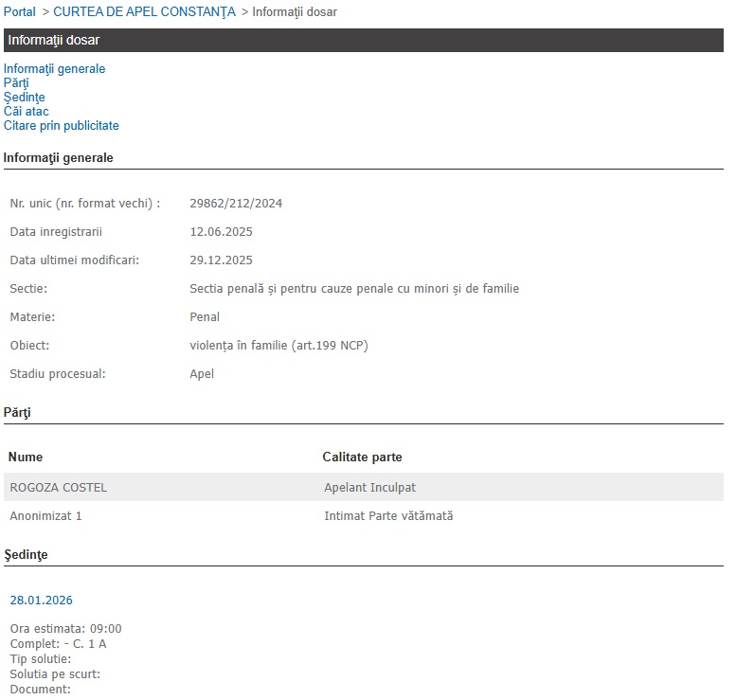Viewport: 736px width, 700px height.
Task: Click the registration date 12.06.2025
Action: pos(221,232)
